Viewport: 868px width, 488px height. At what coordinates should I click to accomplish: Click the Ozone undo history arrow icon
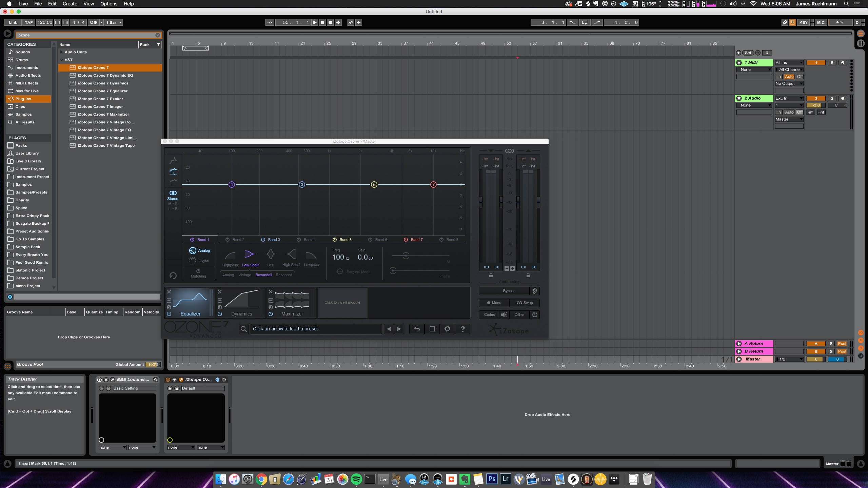[x=417, y=329]
